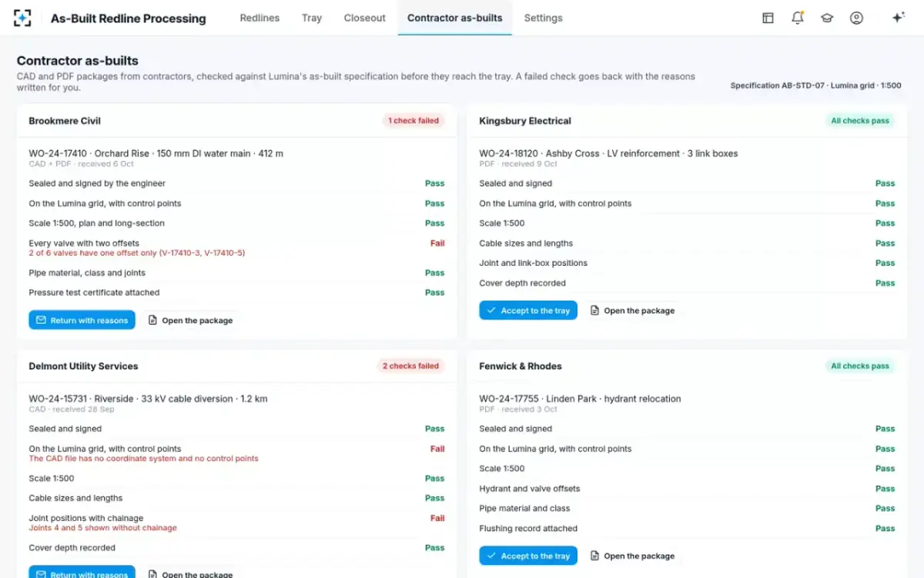Select the Brookmere Civil heading
Screen dimensions: 924x578
coord(65,121)
